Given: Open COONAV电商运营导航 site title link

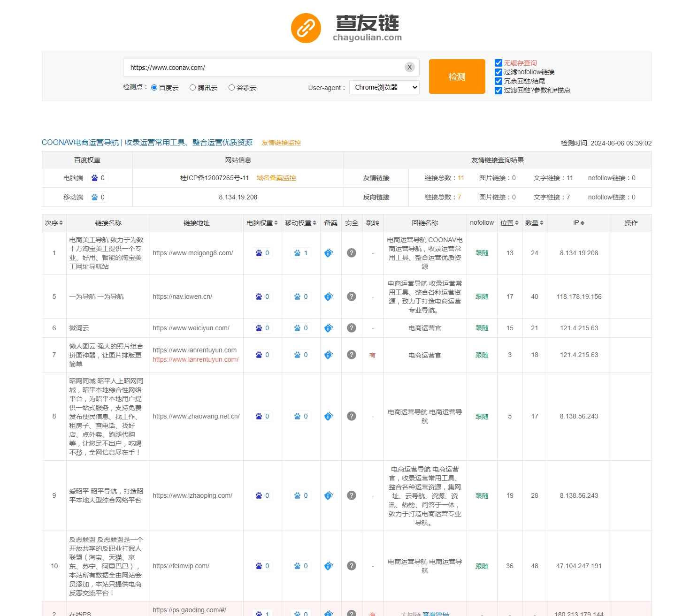Looking at the screenshot, I should click(147, 143).
